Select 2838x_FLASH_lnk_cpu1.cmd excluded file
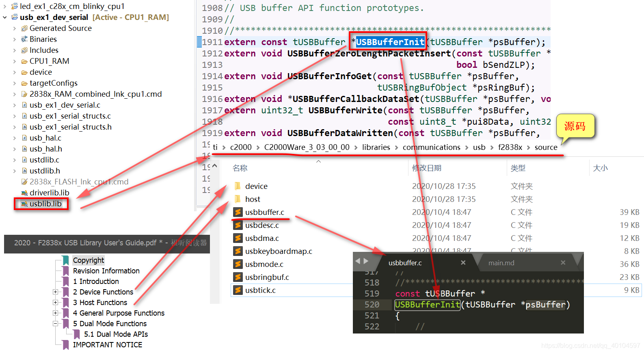The height and width of the screenshot is (353, 644). click(79, 182)
